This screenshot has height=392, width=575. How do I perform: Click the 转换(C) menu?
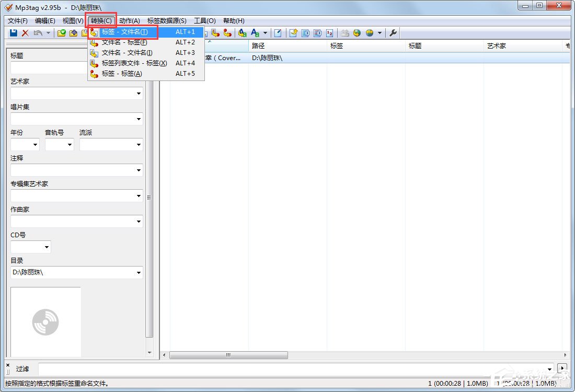click(101, 21)
